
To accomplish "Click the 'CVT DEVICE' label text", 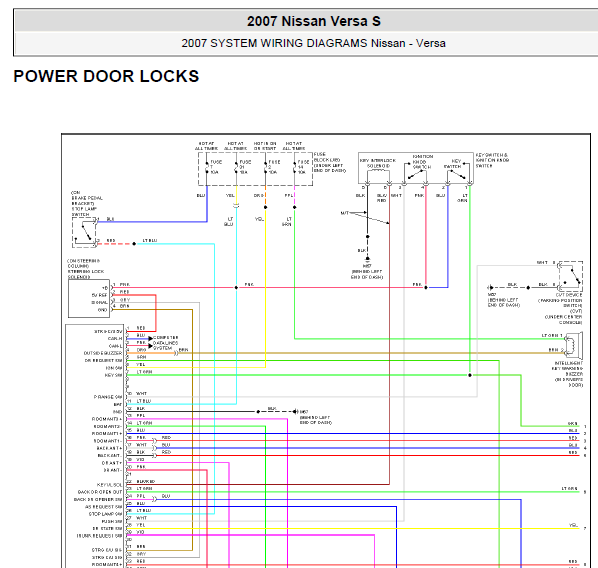I will pyautogui.click(x=569, y=295).
